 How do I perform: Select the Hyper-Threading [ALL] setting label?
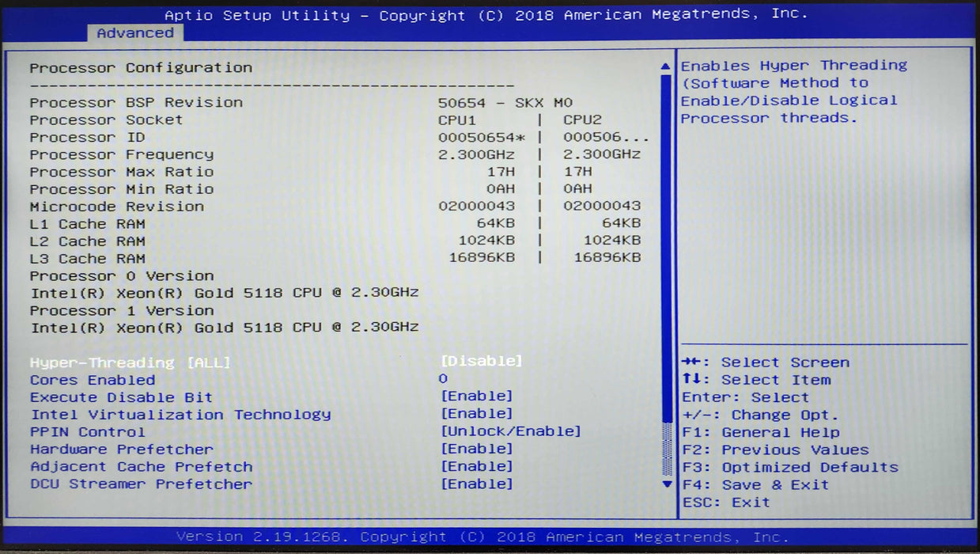point(130,362)
